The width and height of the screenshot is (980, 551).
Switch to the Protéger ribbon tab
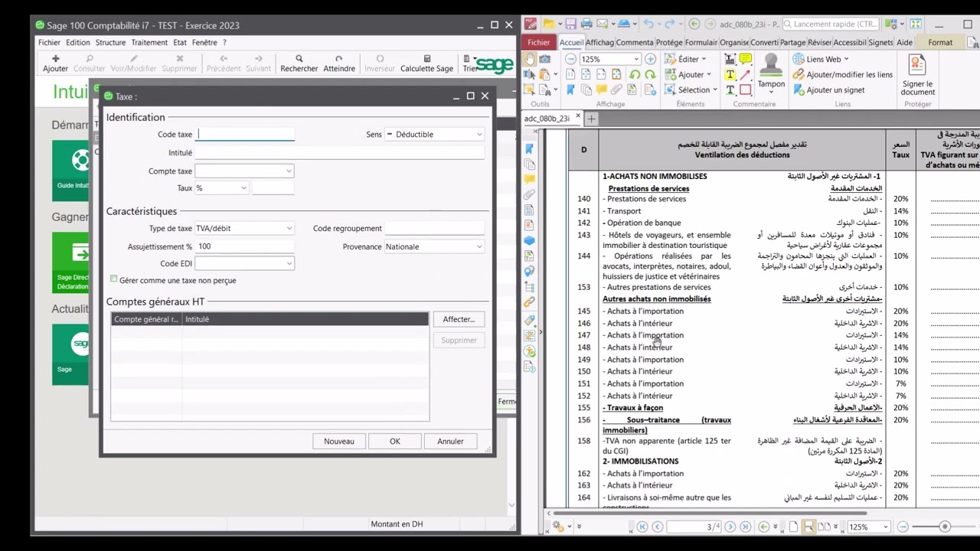click(x=669, y=43)
